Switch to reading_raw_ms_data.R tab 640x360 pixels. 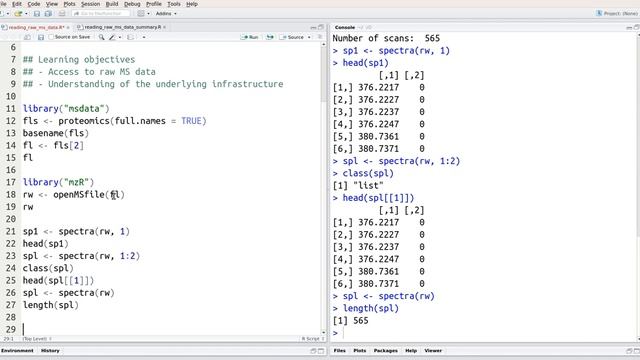pyautogui.click(x=36, y=27)
